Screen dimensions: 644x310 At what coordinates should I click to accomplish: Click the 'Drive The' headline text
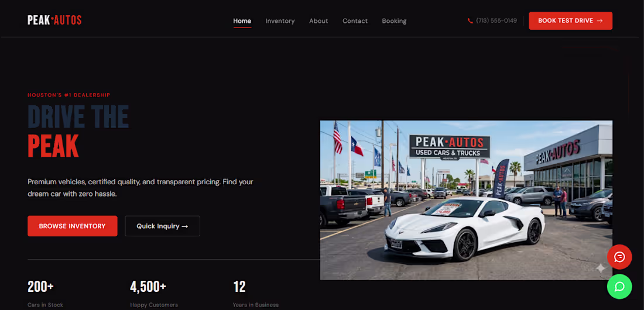78,116
